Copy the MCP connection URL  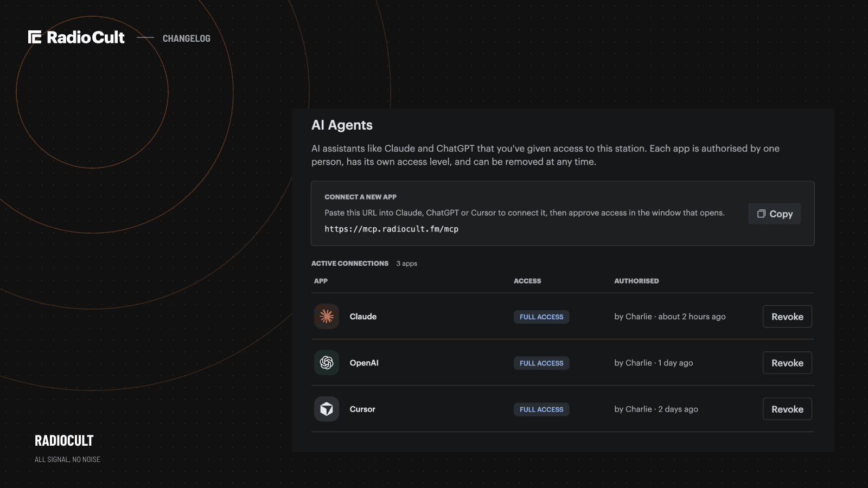(775, 214)
